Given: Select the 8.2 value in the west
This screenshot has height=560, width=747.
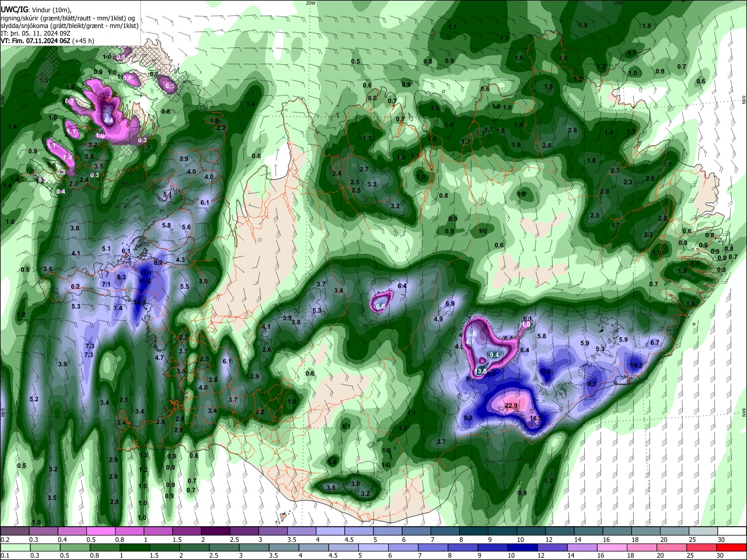Looking at the screenshot, I should [158, 263].
